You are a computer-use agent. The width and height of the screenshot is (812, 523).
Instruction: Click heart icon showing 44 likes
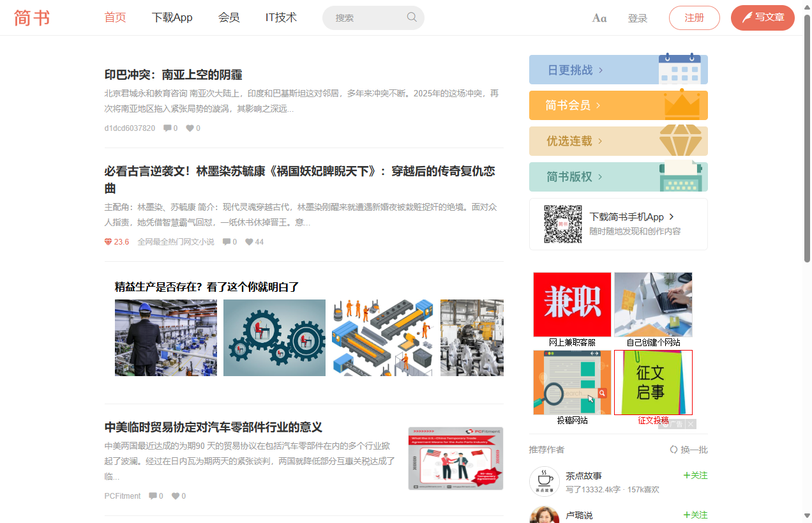[x=250, y=242]
